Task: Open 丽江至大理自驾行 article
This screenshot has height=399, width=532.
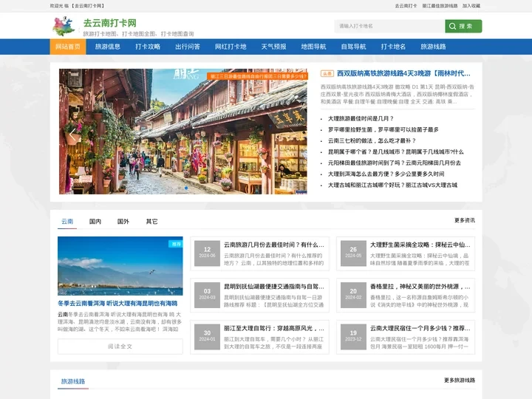Action: click(x=274, y=328)
